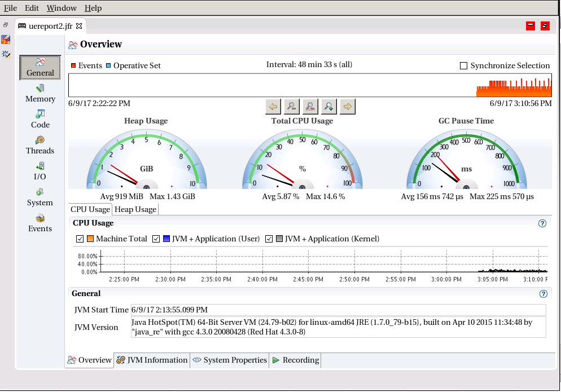Disable the Machine Total checkbox
The width and height of the screenshot is (561, 392).
point(80,239)
